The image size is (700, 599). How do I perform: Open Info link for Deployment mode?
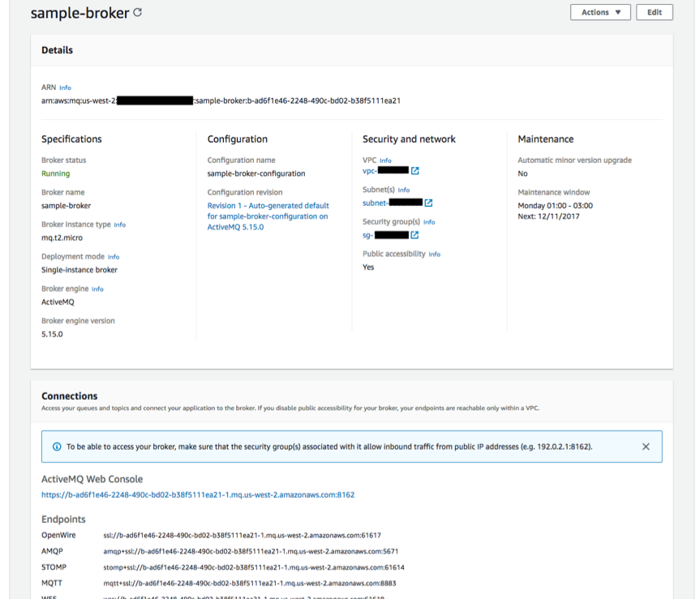tap(114, 257)
